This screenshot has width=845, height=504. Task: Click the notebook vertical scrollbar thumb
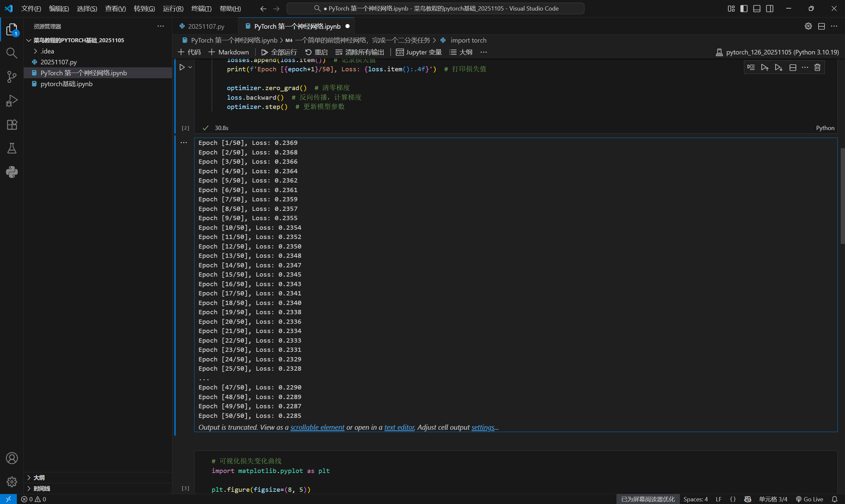click(x=842, y=196)
